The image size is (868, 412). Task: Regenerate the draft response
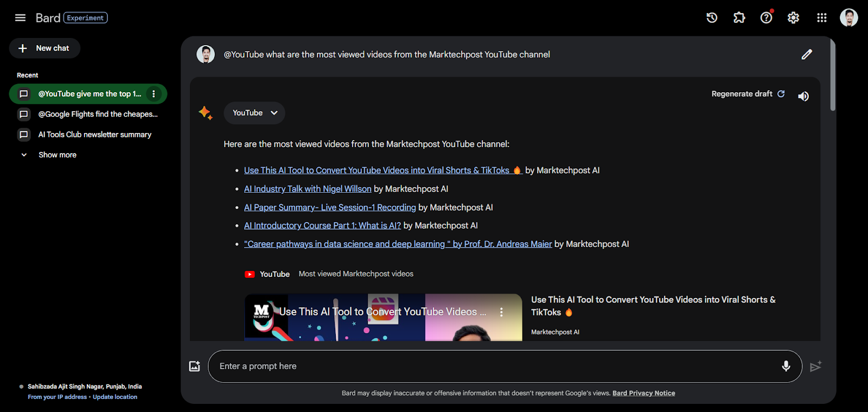click(x=748, y=94)
